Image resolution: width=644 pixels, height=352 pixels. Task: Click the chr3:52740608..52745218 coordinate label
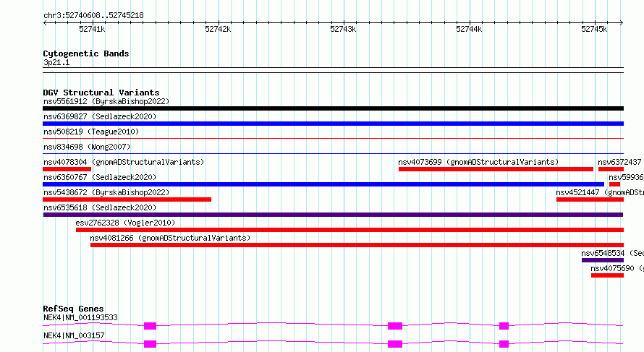(x=93, y=16)
